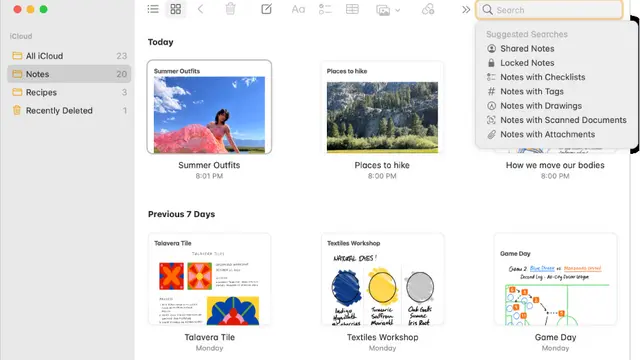Click the Notes folder count 20
Image resolution: width=640 pixels, height=360 pixels.
[122, 74]
